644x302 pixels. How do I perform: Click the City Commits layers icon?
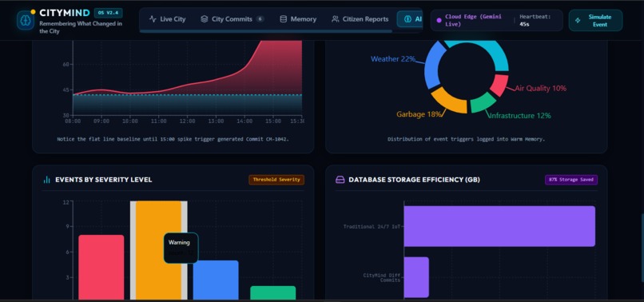pyautogui.click(x=204, y=19)
